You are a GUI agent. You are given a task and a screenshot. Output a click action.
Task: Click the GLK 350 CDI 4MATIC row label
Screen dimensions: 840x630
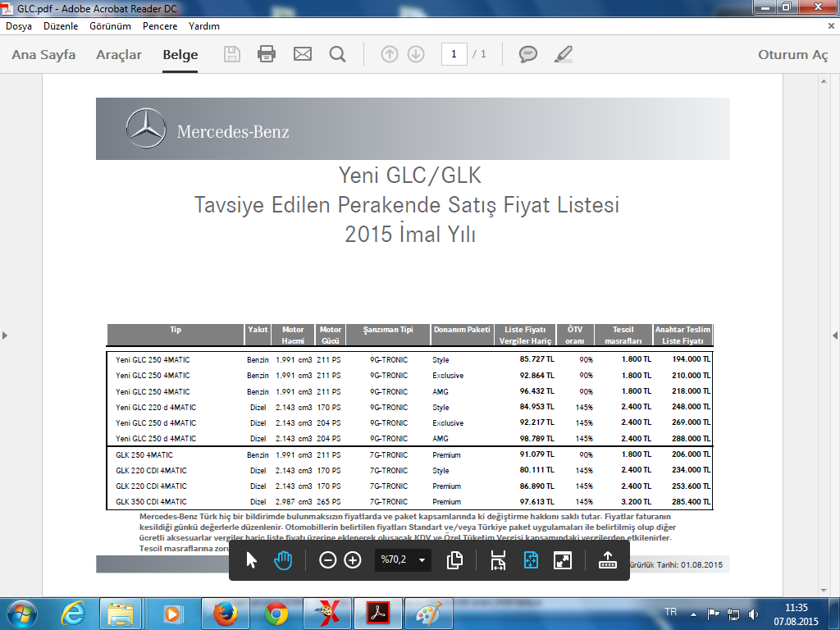151,501
